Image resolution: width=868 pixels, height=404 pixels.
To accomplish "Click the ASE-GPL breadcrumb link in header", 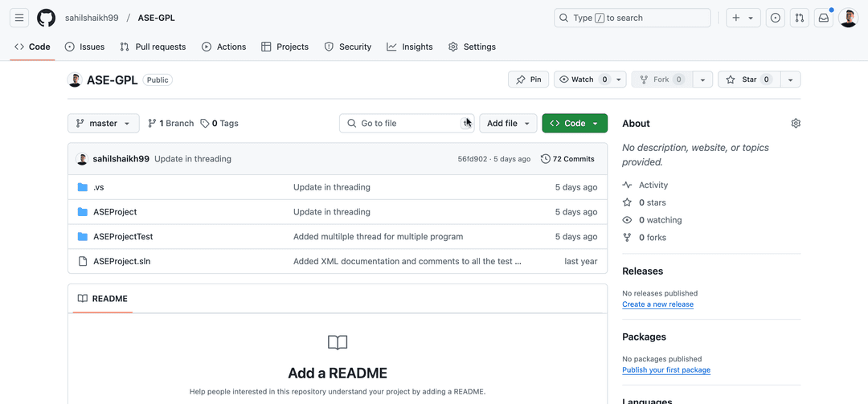I will click(x=156, y=18).
